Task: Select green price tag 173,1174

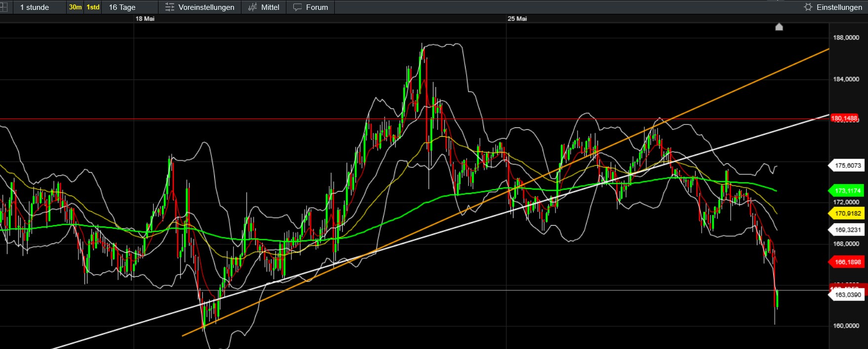Action: [x=847, y=191]
